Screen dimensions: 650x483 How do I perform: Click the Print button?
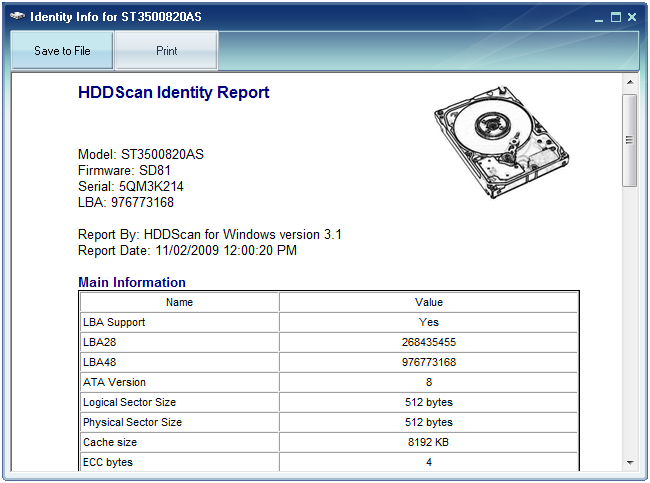[167, 50]
